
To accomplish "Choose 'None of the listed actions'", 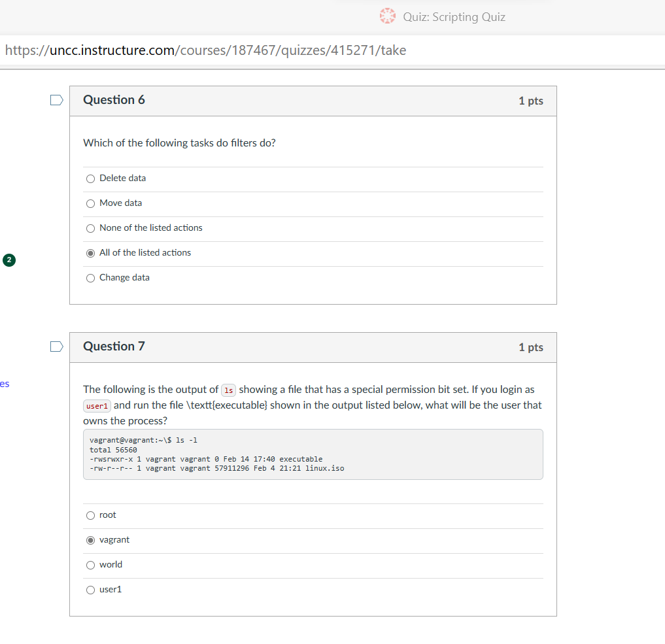I will 90,228.
